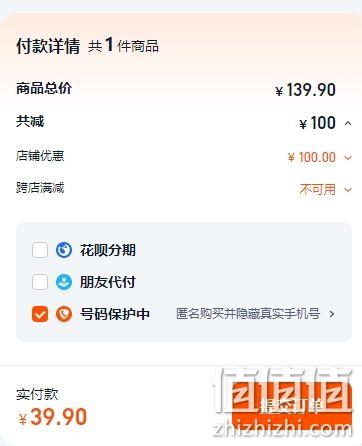
Task: Select the 花呗分期 label text
Action: click(x=108, y=250)
